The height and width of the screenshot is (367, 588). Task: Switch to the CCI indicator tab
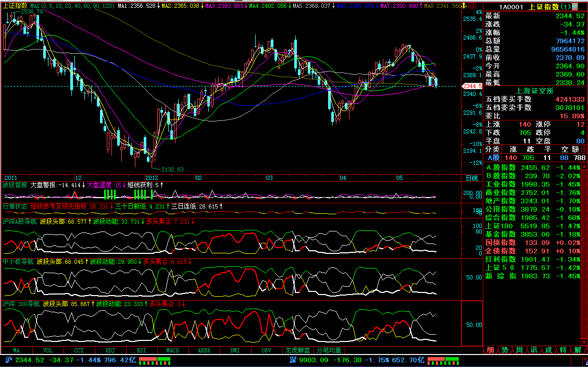pos(79,350)
